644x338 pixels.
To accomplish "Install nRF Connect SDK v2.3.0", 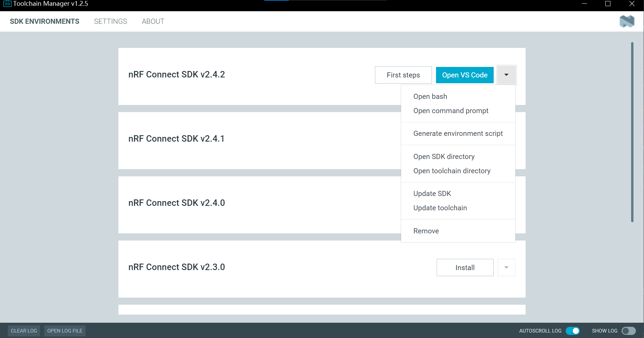I will (465, 267).
